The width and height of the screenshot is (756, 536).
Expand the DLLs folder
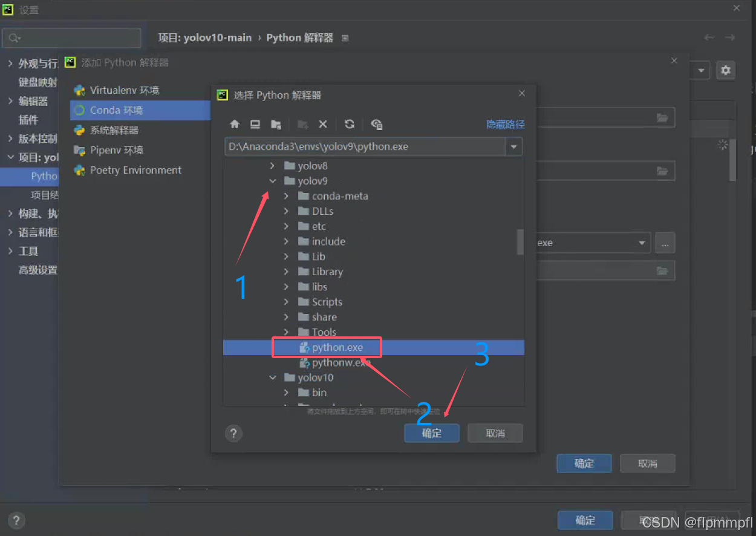[287, 211]
